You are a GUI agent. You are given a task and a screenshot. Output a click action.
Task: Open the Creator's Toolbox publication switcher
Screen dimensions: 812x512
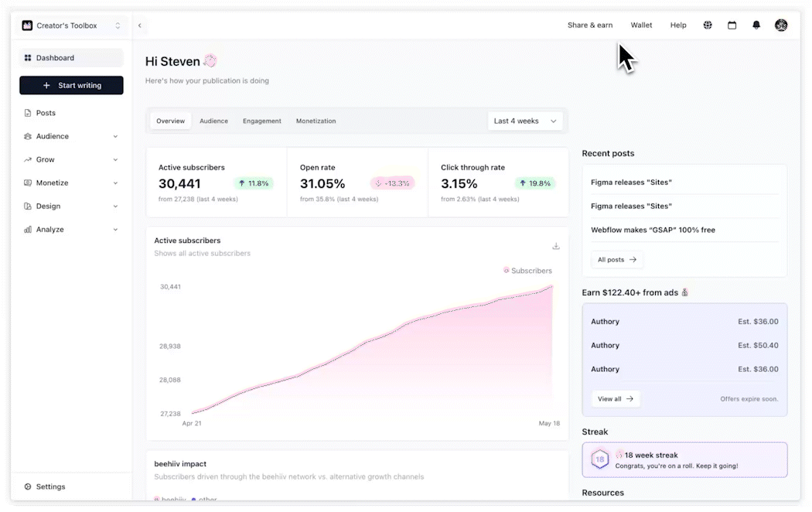pos(71,26)
